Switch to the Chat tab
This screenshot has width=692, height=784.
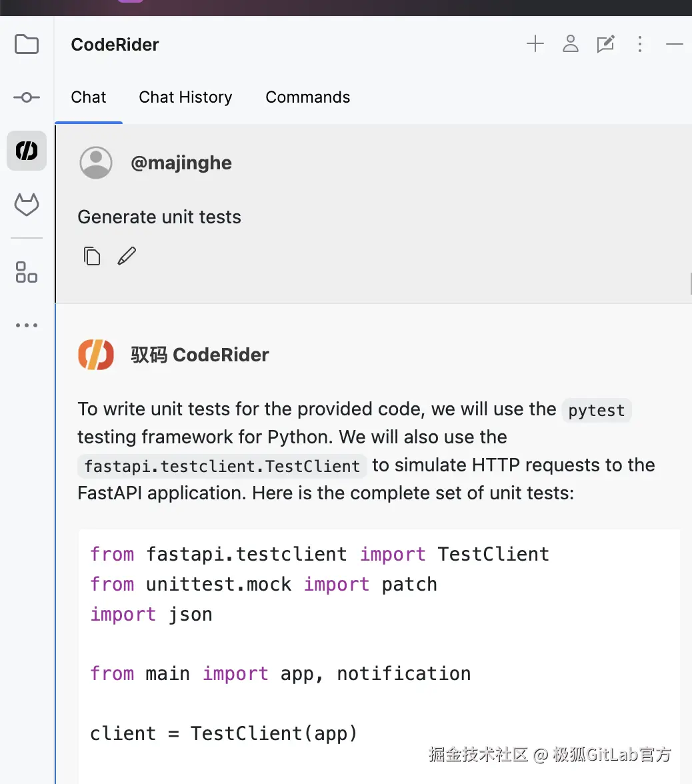[x=89, y=97]
